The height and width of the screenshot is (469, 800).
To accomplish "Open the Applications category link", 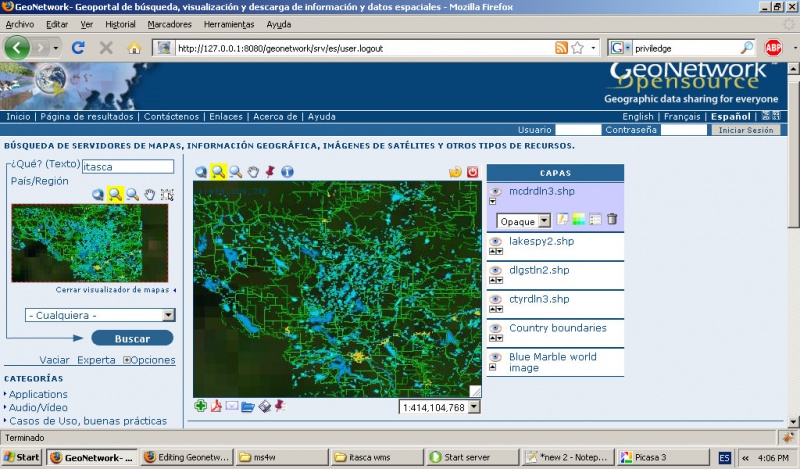I will point(38,395).
